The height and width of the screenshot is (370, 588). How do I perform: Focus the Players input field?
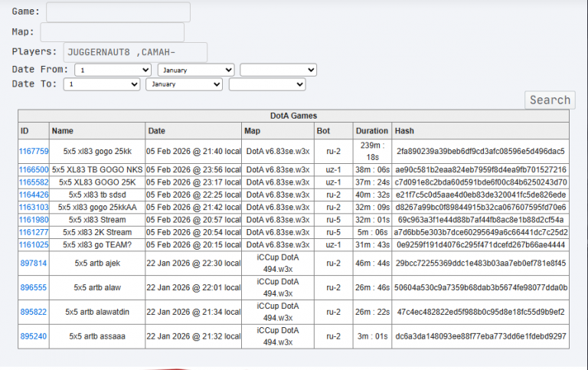point(136,52)
